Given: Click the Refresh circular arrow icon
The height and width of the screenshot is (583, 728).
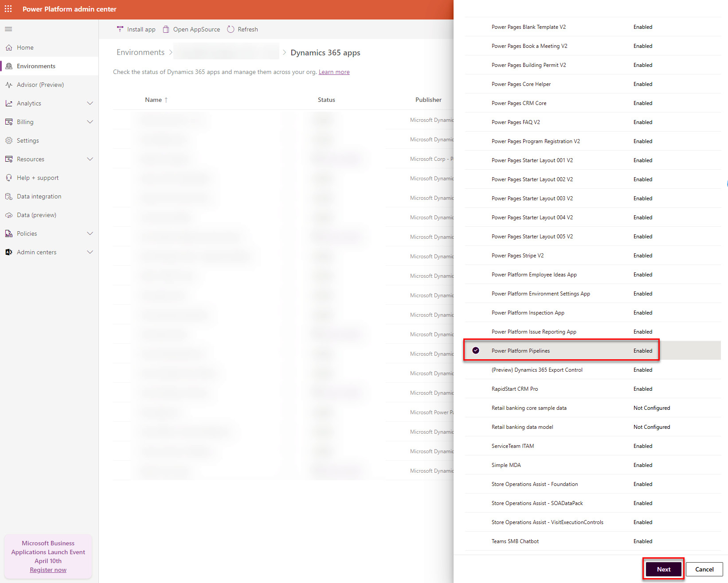Looking at the screenshot, I should click(231, 29).
